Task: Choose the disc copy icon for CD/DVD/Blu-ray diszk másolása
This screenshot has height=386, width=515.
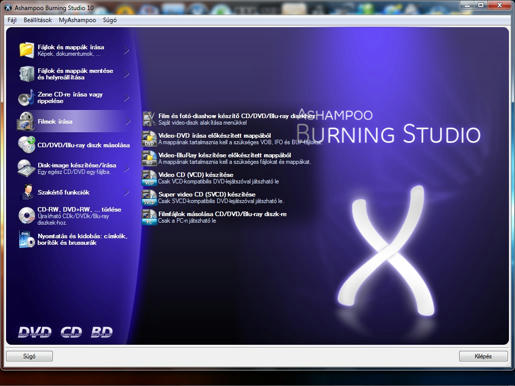Action: coord(26,145)
